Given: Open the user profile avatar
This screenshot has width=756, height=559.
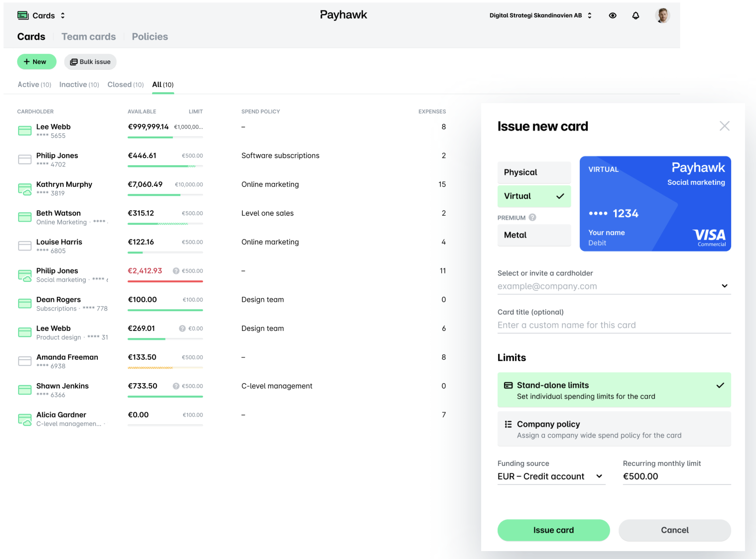Looking at the screenshot, I should 662,16.
